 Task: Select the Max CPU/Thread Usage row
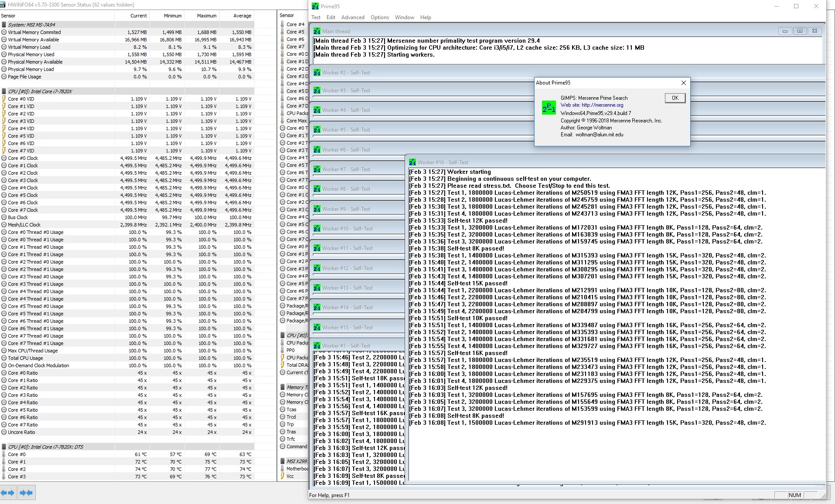pos(126,351)
